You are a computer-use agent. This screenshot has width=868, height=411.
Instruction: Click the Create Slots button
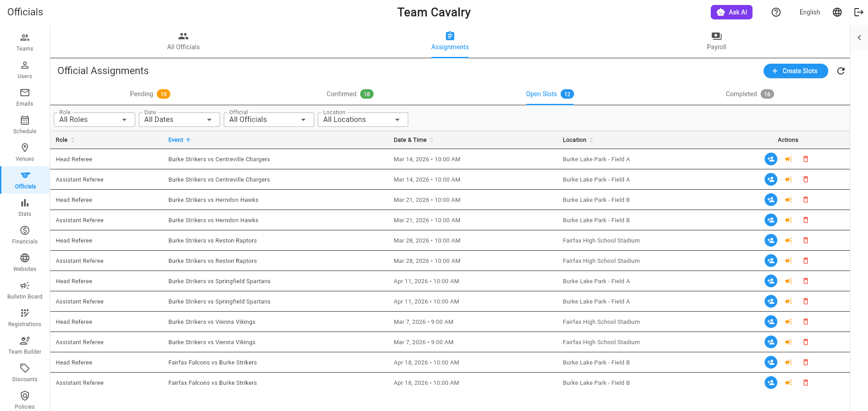(796, 71)
